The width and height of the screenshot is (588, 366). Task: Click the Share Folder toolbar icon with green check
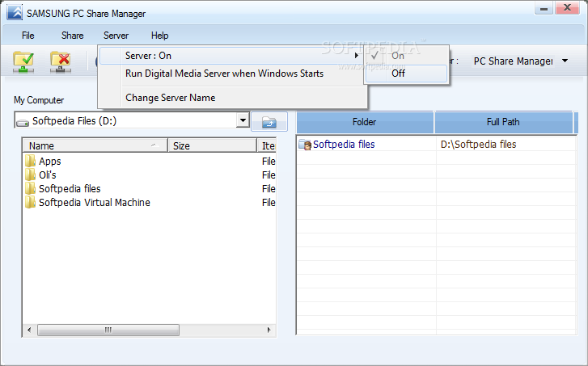coord(23,62)
